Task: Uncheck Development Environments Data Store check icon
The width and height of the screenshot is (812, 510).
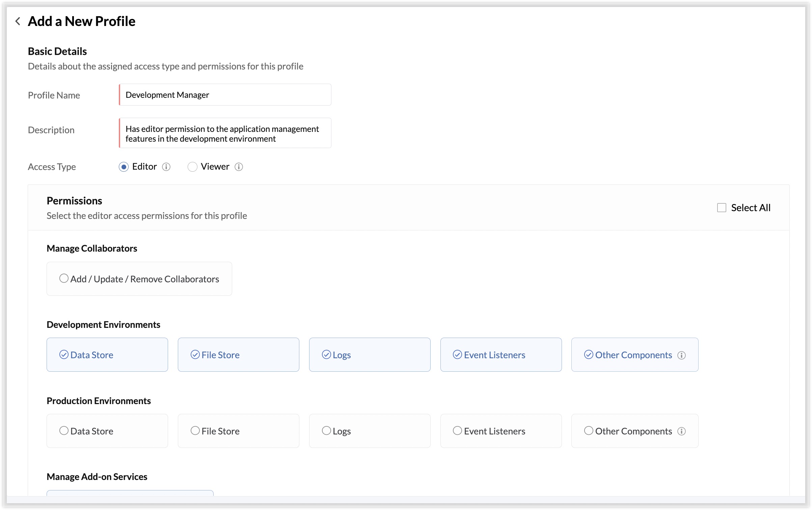Action: tap(64, 355)
